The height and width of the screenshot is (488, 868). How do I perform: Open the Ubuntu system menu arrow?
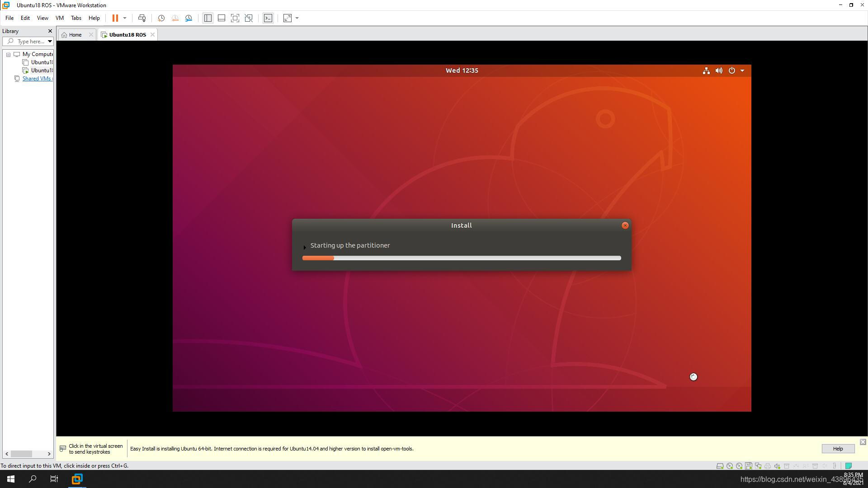pos(742,70)
